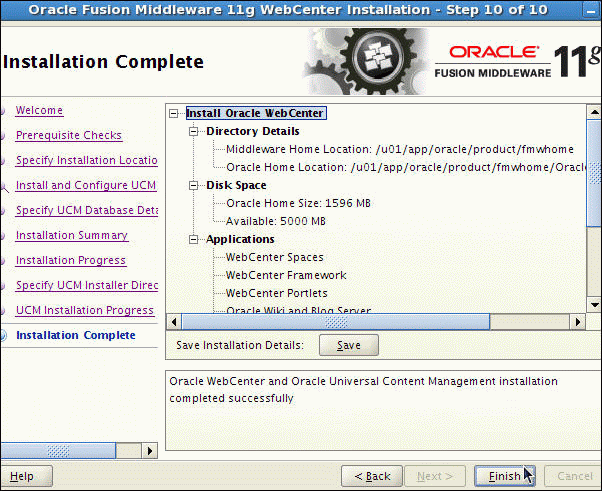Click the step list scroll right arrow

(x=150, y=451)
